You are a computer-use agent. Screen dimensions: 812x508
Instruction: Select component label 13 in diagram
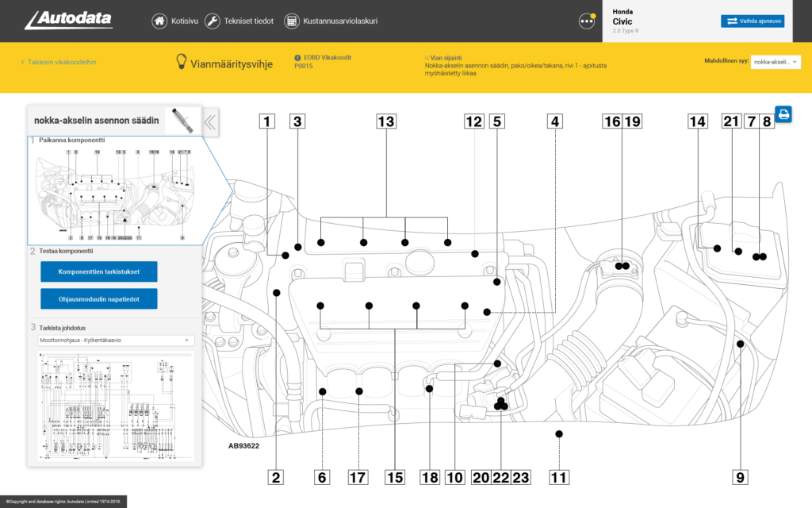click(385, 121)
